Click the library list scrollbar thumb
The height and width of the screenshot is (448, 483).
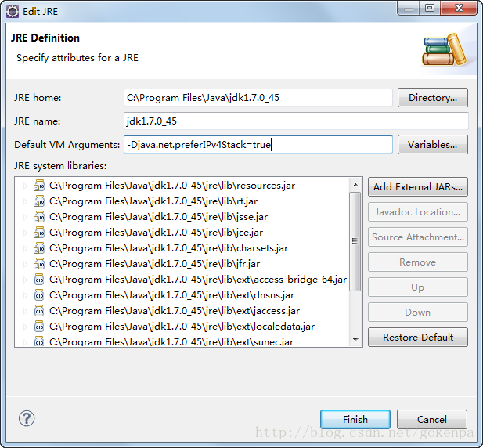click(x=355, y=241)
